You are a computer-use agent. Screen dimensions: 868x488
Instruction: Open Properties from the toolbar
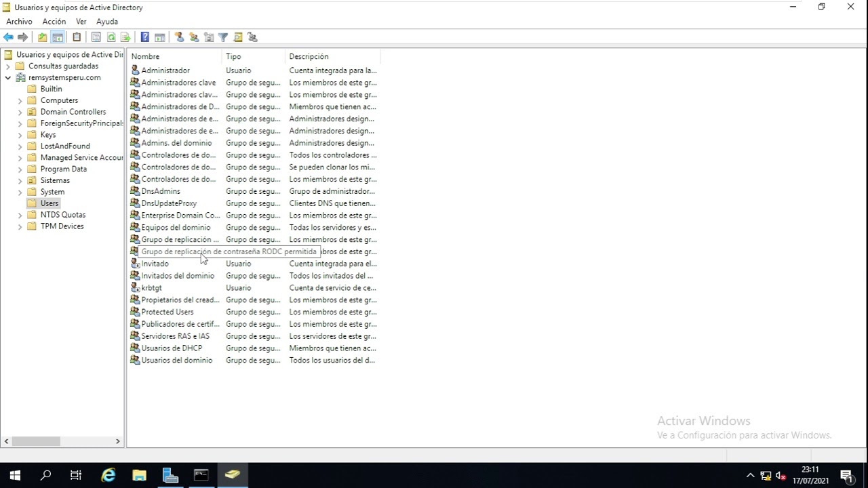(96, 37)
